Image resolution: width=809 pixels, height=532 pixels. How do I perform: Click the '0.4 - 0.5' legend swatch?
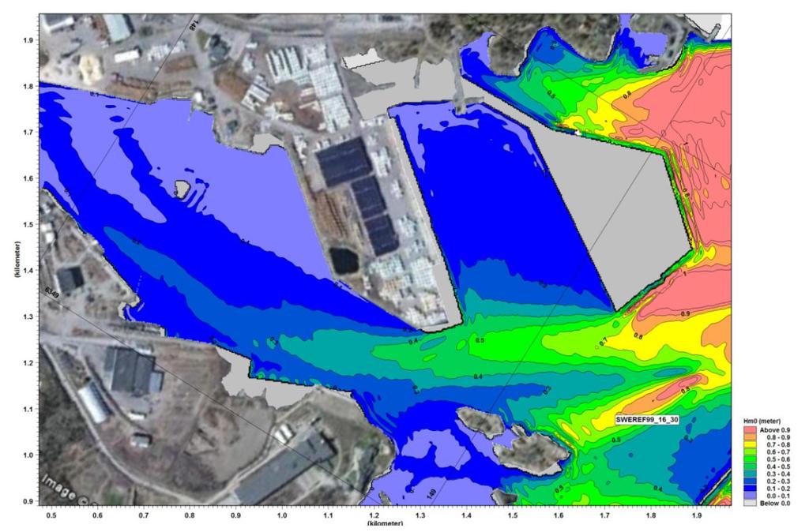[x=749, y=466]
